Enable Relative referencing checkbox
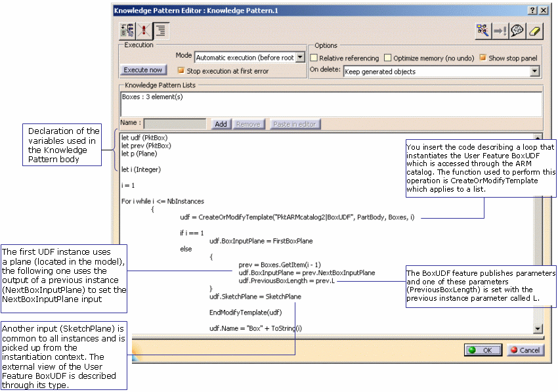558x392 pixels. (314, 58)
